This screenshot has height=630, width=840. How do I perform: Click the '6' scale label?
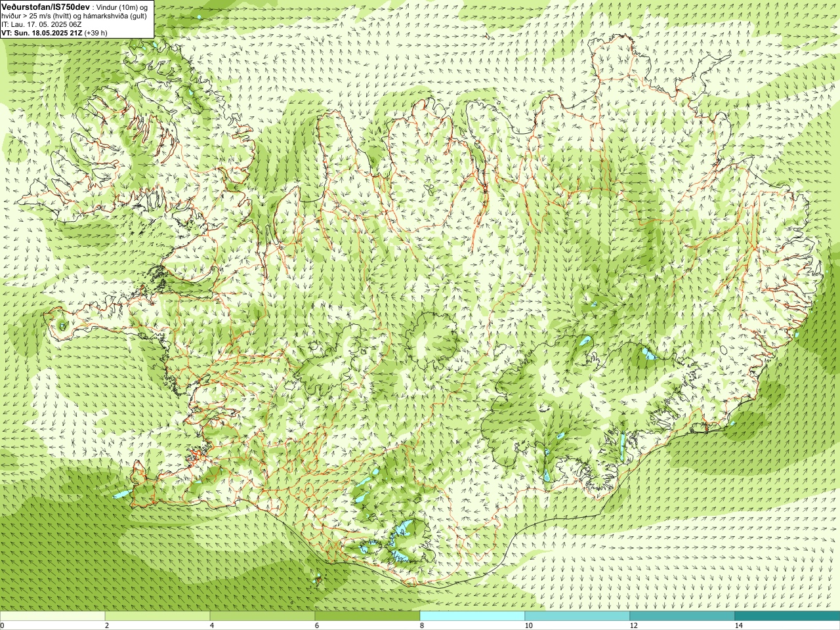[x=317, y=625]
